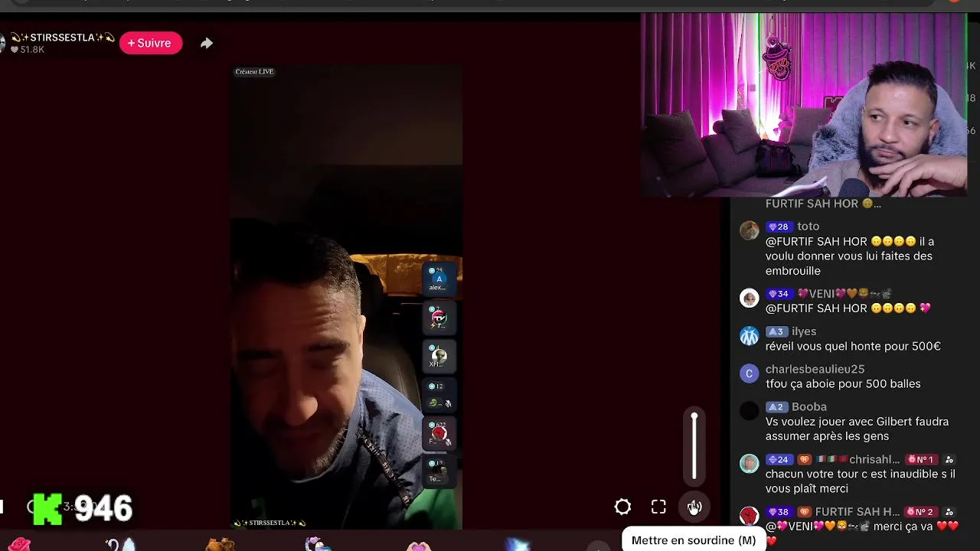This screenshot has height=551, width=980.
Task: Click the streamer webcam overlay
Action: click(x=804, y=105)
